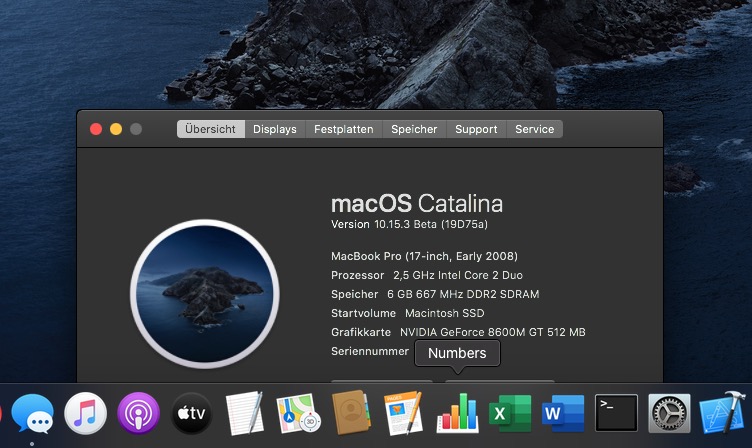The image size is (752, 448).
Task: Launch Apple TV from Dock
Action: [191, 413]
